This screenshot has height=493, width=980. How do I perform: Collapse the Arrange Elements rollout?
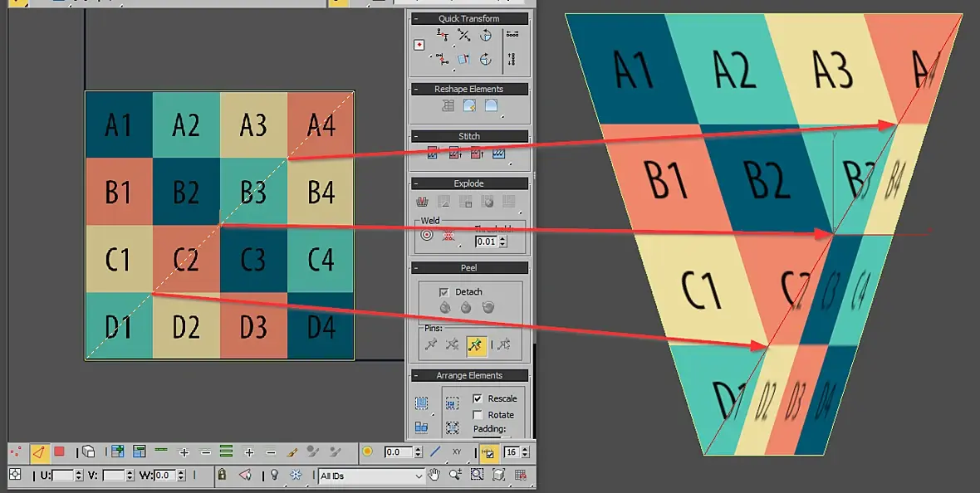468,375
